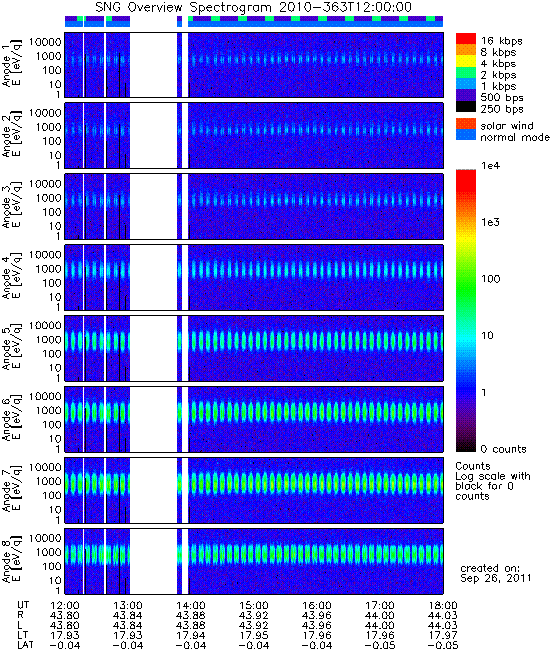Click the Anode 4 axis label
Image resolution: width=552 pixels, height=651 pixels.
(11, 277)
